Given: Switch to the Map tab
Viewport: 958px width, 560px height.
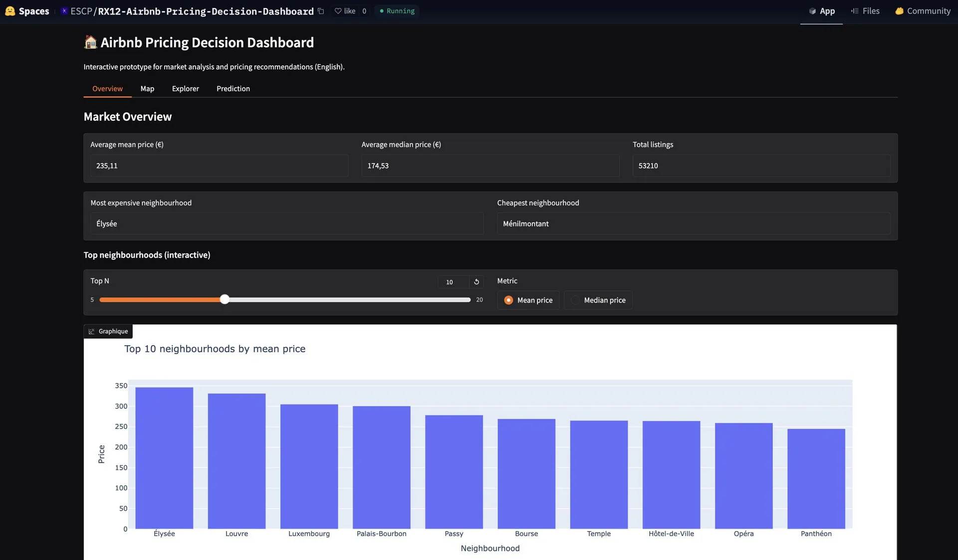Looking at the screenshot, I should click(147, 89).
